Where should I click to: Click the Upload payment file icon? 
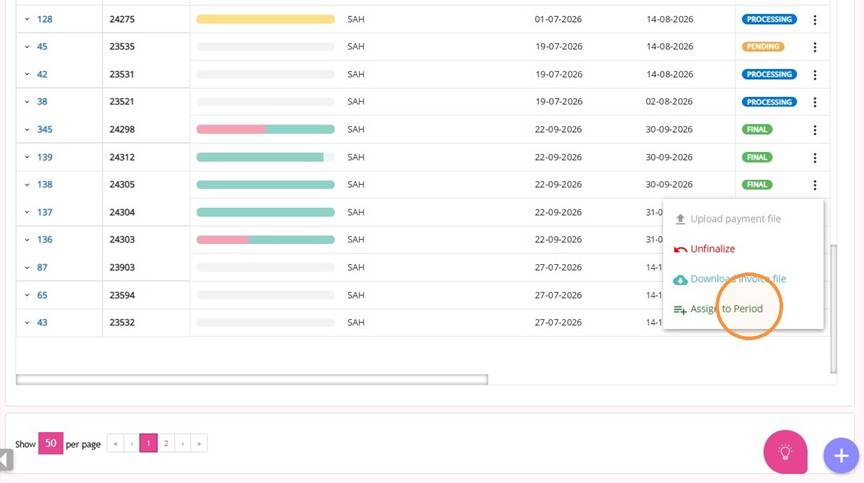point(680,219)
